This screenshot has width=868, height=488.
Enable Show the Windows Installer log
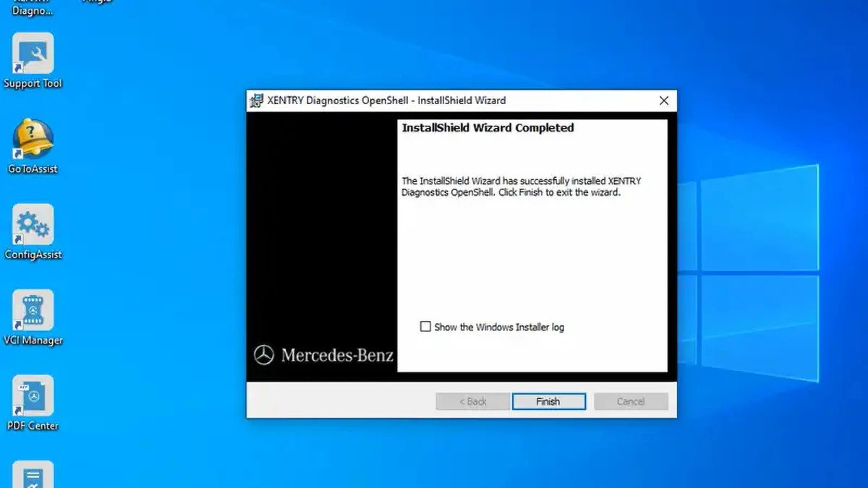[425, 327]
